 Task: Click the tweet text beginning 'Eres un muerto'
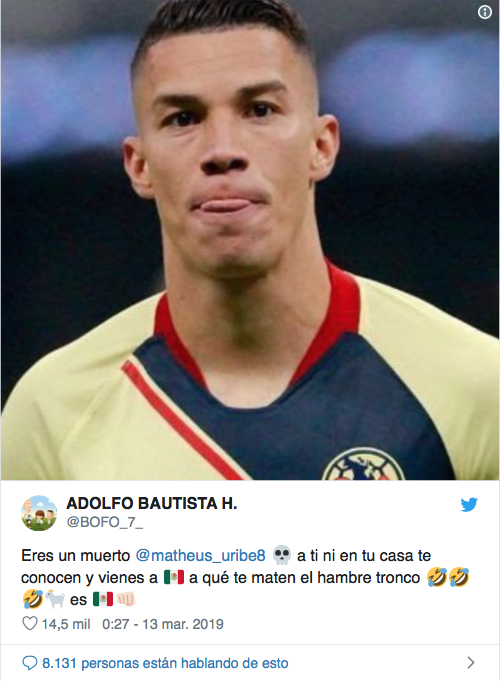tap(245, 578)
